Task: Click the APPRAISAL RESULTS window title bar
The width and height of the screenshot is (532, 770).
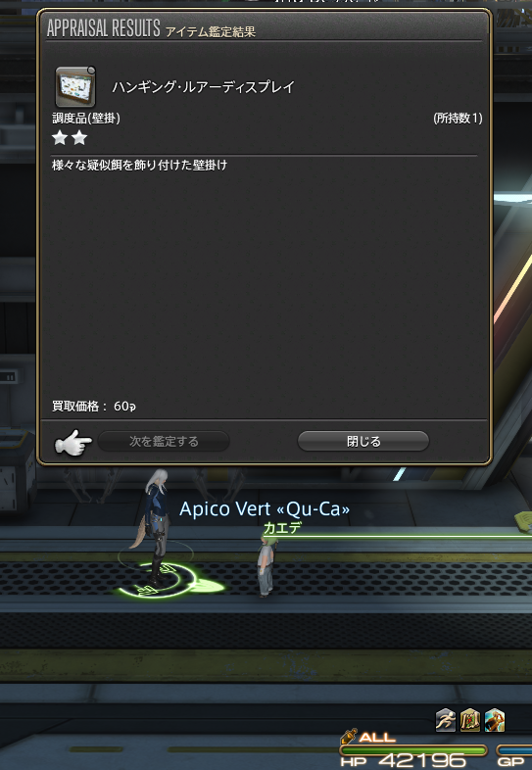Action: click(x=265, y=28)
